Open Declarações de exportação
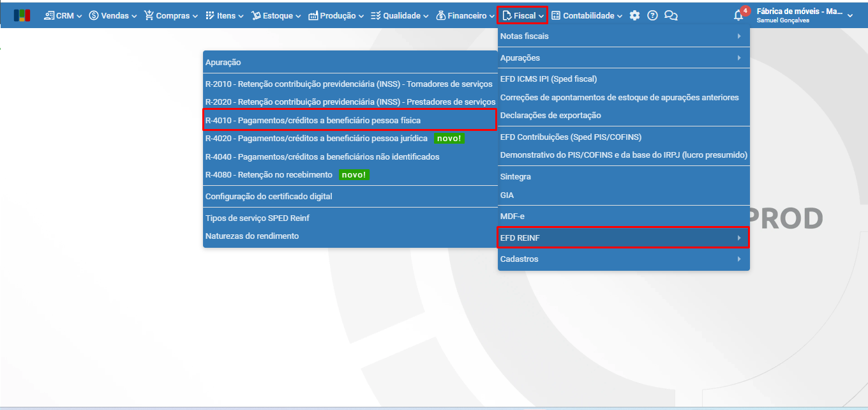868x410 pixels. coord(624,116)
